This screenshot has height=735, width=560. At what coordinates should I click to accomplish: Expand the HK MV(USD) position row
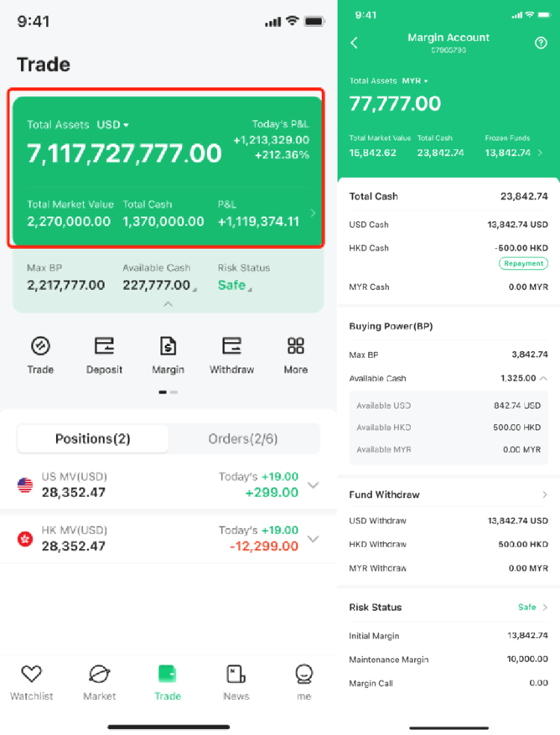click(x=313, y=539)
